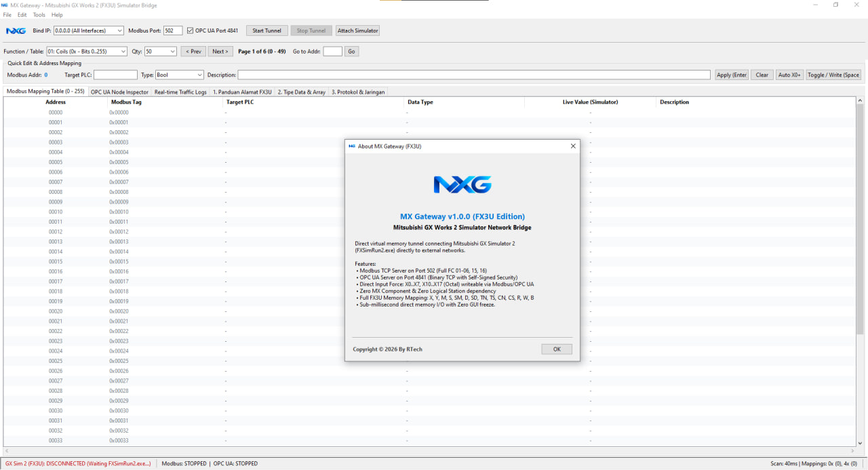The image size is (868, 470).
Task: Click the < Prev page button
Action: tap(193, 52)
